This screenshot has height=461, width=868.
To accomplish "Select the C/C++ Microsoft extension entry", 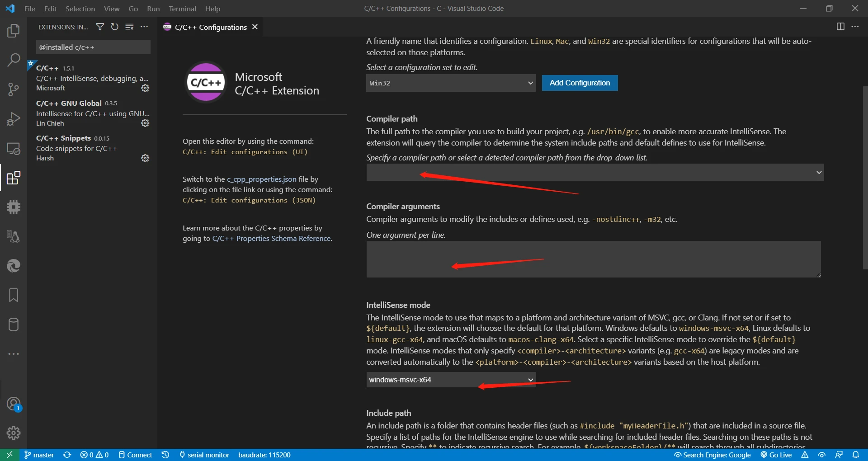I will [92, 78].
